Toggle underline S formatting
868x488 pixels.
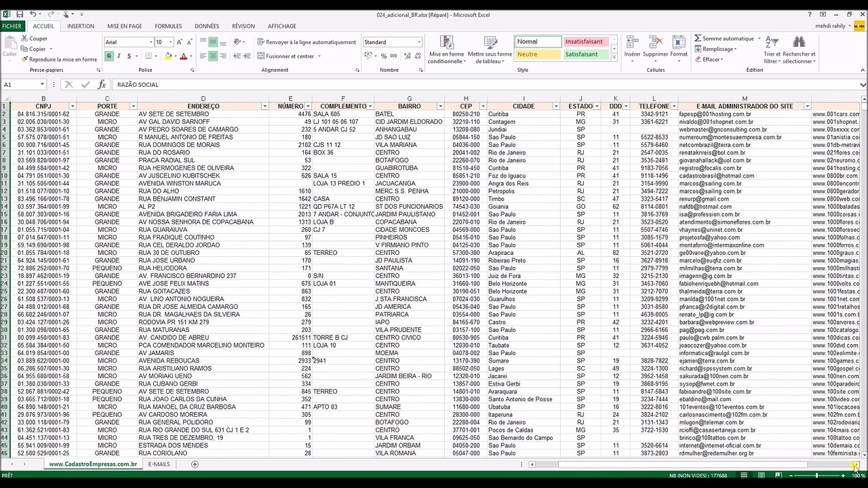[x=129, y=56]
